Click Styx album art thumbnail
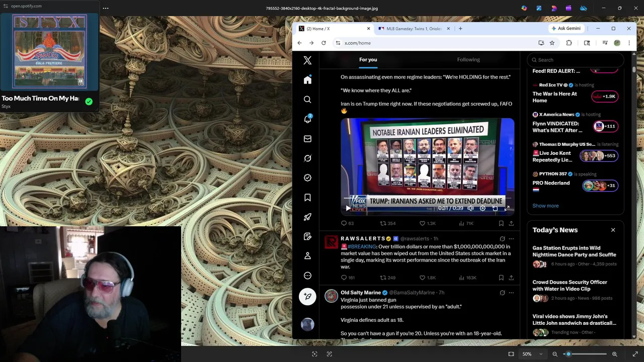644x362 pixels. (x=49, y=51)
